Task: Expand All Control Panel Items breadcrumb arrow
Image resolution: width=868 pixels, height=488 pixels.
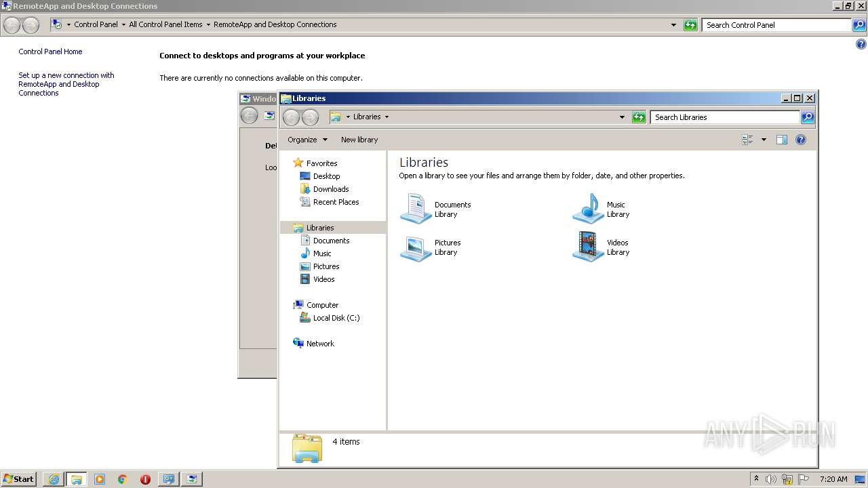Action: (208, 25)
